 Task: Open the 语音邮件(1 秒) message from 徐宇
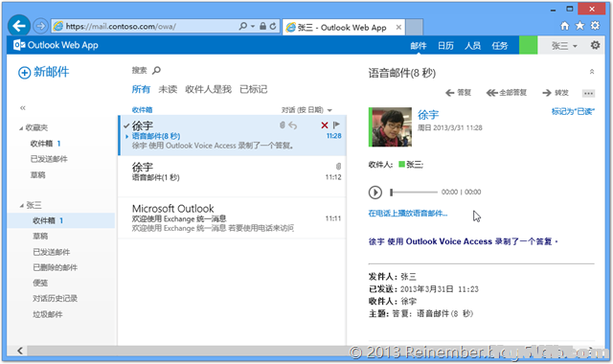[x=232, y=176]
